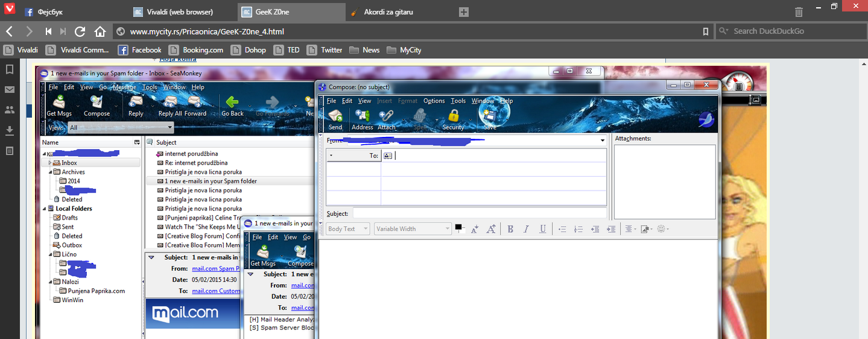Click the smaller font size icon

point(475,229)
